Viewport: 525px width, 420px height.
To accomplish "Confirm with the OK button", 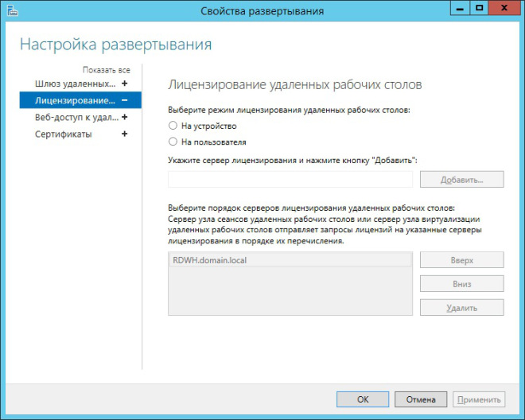I will click(363, 399).
